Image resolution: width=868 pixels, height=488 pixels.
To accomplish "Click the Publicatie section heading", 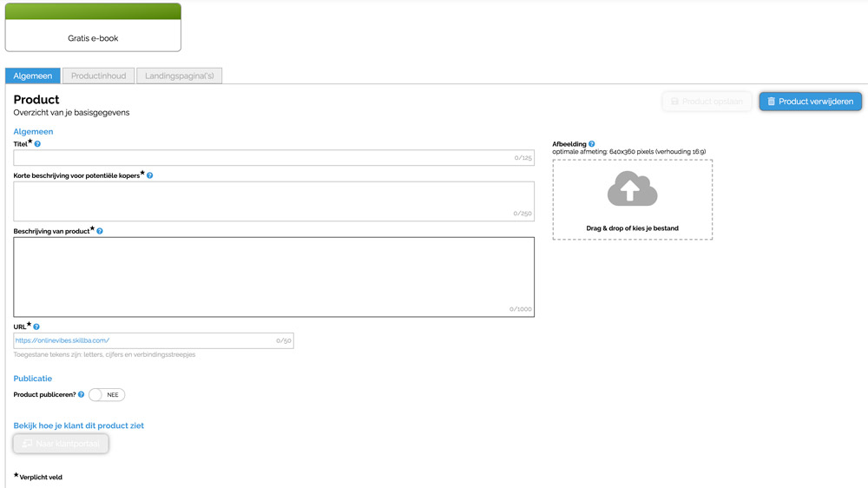I will pos(33,379).
